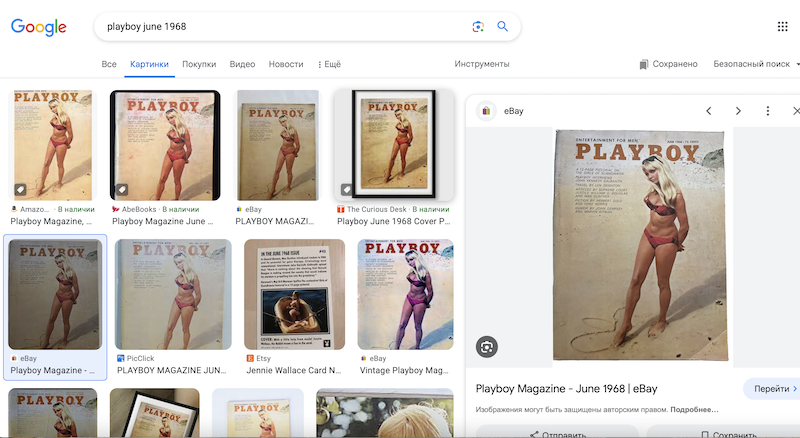Open the Etsy Jennie Wallace Card thumbnail
Viewport: 800px width, 438px height.
coord(294,295)
